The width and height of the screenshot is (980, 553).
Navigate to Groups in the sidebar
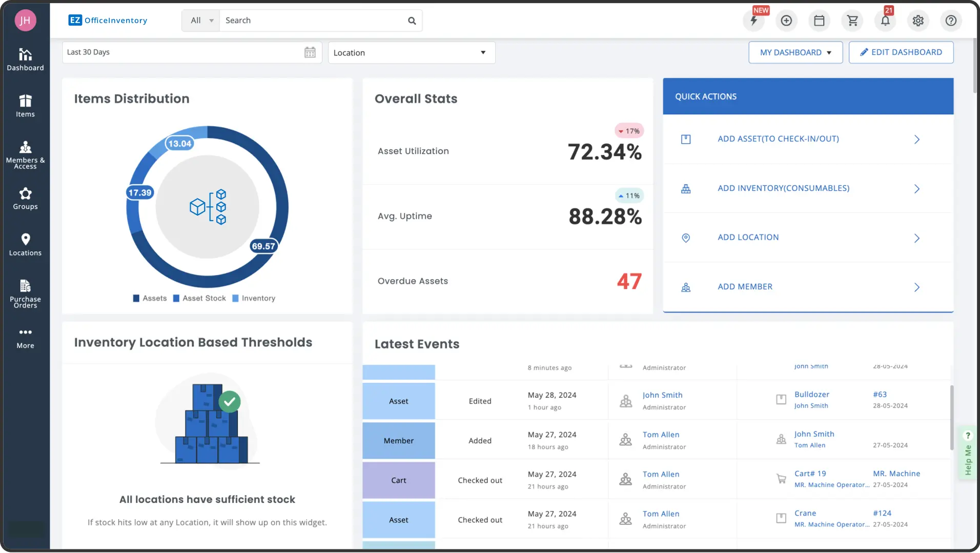tap(25, 199)
